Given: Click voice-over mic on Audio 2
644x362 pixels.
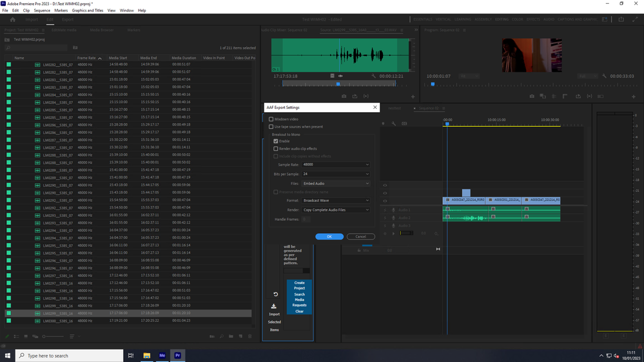Looking at the screenshot, I should [x=393, y=218].
